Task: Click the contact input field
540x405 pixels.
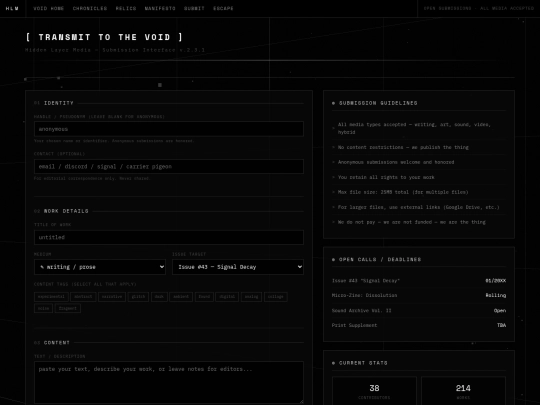Action: [x=169, y=166]
